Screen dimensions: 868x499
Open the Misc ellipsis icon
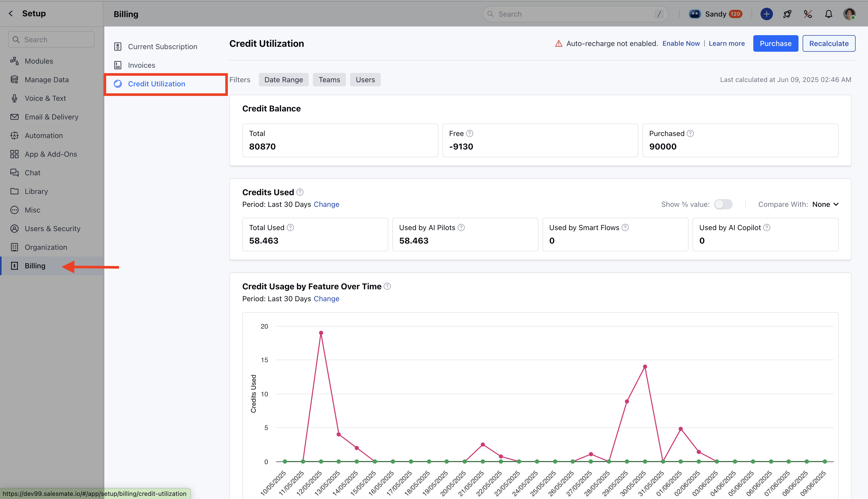14,210
